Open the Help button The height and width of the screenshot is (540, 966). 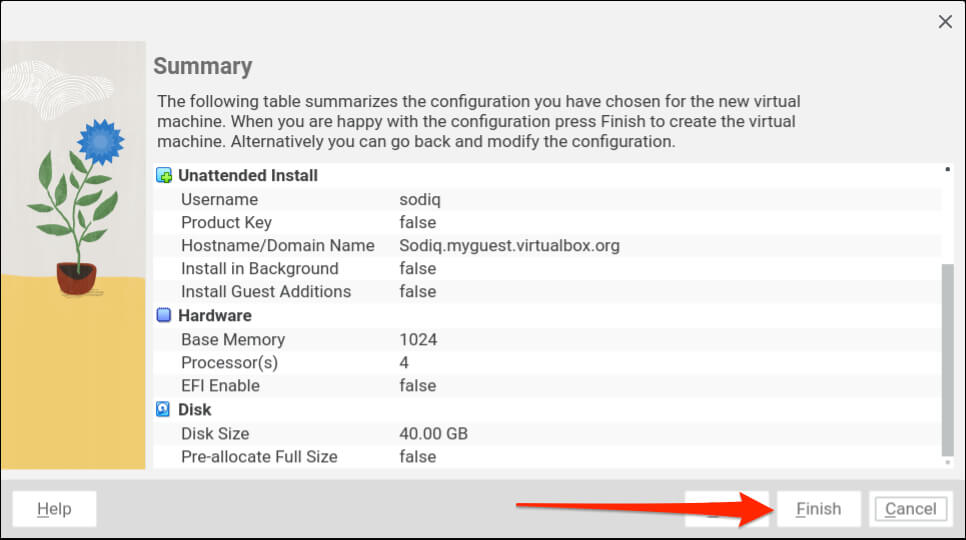coord(54,509)
